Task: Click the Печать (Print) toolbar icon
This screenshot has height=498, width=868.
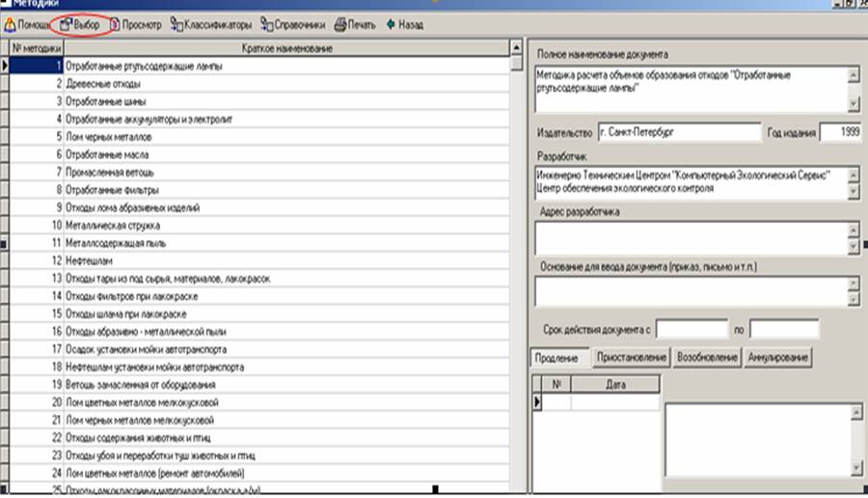Action: tap(356, 24)
